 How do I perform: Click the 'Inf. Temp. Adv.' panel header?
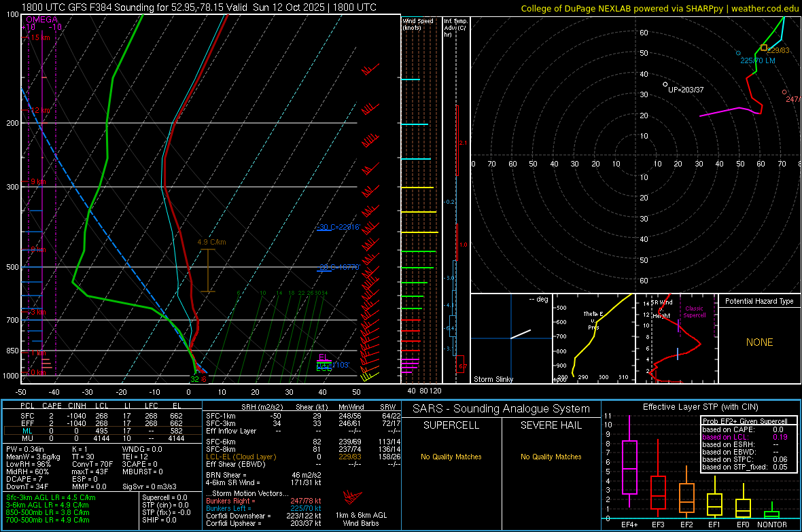click(455, 28)
